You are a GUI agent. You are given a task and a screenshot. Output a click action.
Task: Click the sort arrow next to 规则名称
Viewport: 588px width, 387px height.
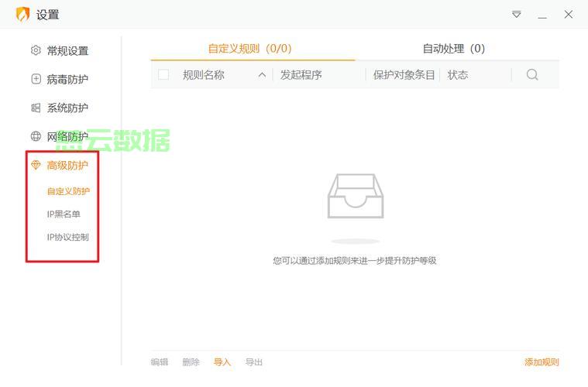click(262, 75)
